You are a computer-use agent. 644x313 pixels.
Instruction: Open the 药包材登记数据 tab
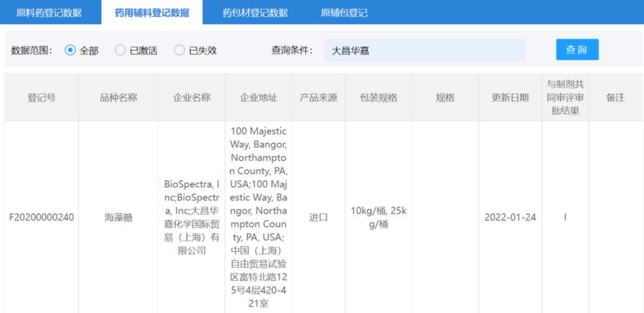click(255, 13)
